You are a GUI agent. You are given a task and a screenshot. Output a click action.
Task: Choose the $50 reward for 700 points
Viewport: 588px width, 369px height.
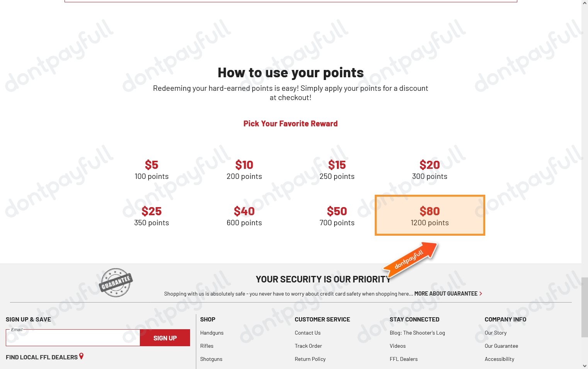tap(337, 216)
